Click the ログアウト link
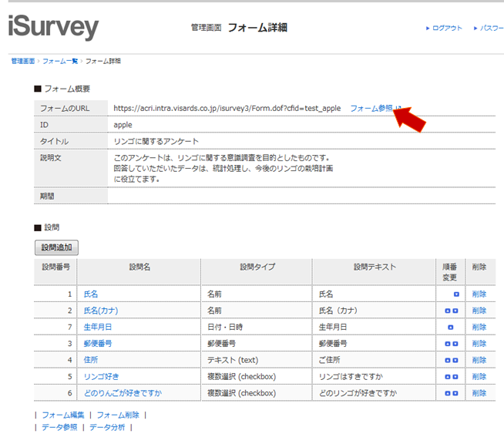 point(446,29)
